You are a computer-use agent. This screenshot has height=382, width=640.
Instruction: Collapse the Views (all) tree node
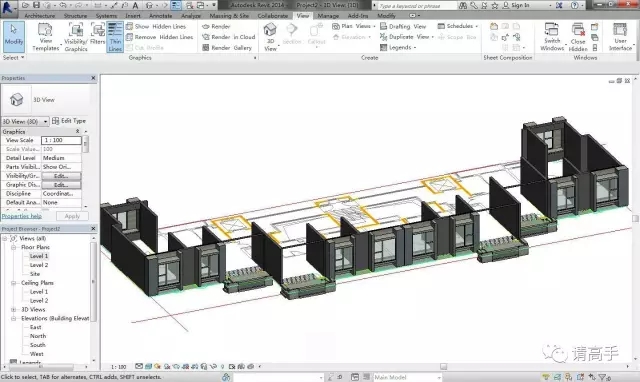coord(5,238)
